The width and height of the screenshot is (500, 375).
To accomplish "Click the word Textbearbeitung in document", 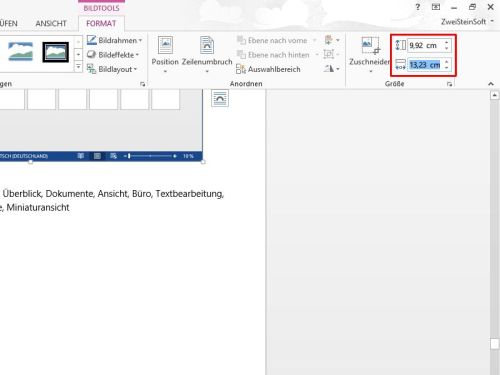I will click(x=190, y=194).
